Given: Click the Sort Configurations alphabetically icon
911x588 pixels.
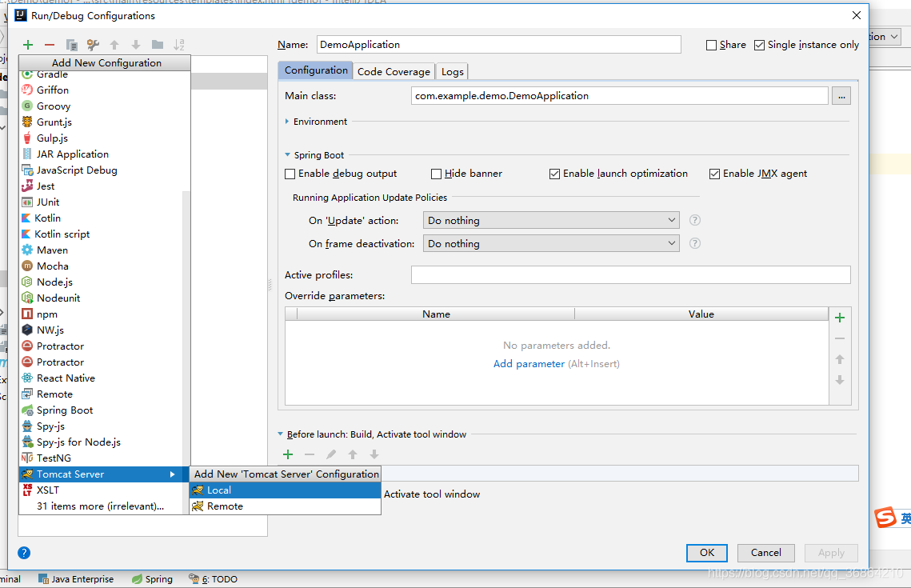Looking at the screenshot, I should (x=179, y=45).
